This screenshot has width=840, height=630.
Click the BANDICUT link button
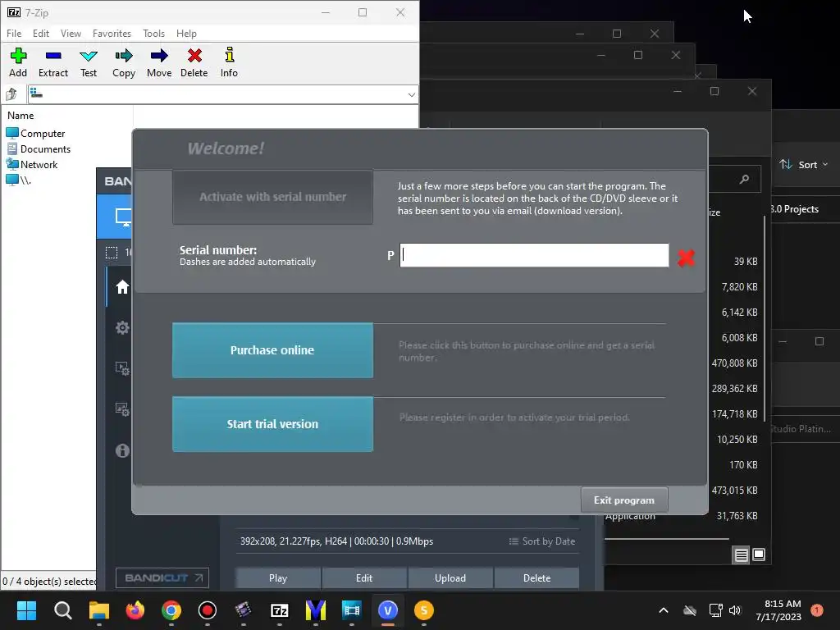pos(162,577)
